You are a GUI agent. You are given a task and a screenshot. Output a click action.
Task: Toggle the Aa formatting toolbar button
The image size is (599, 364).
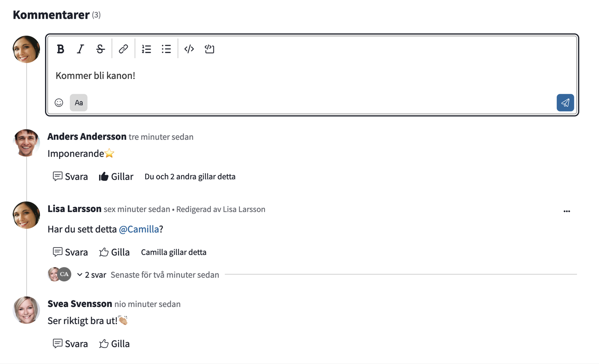pos(79,103)
